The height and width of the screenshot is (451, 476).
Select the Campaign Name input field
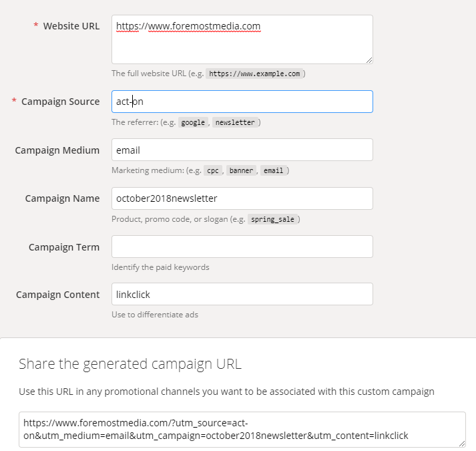pyautogui.click(x=242, y=198)
